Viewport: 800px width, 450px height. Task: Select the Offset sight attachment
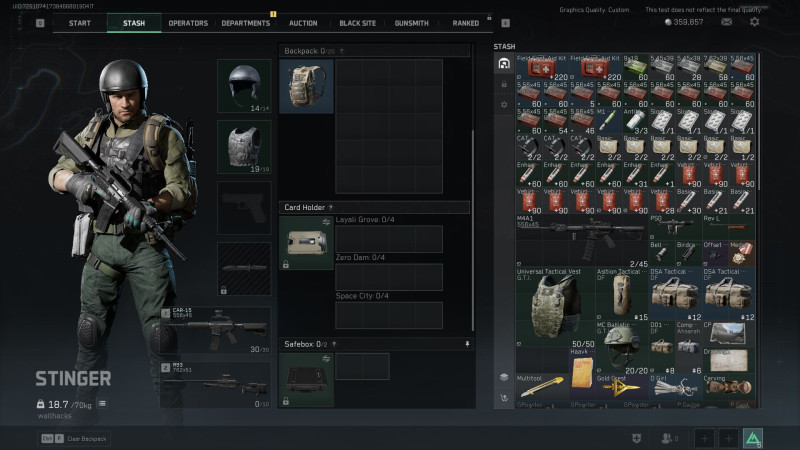click(715, 254)
